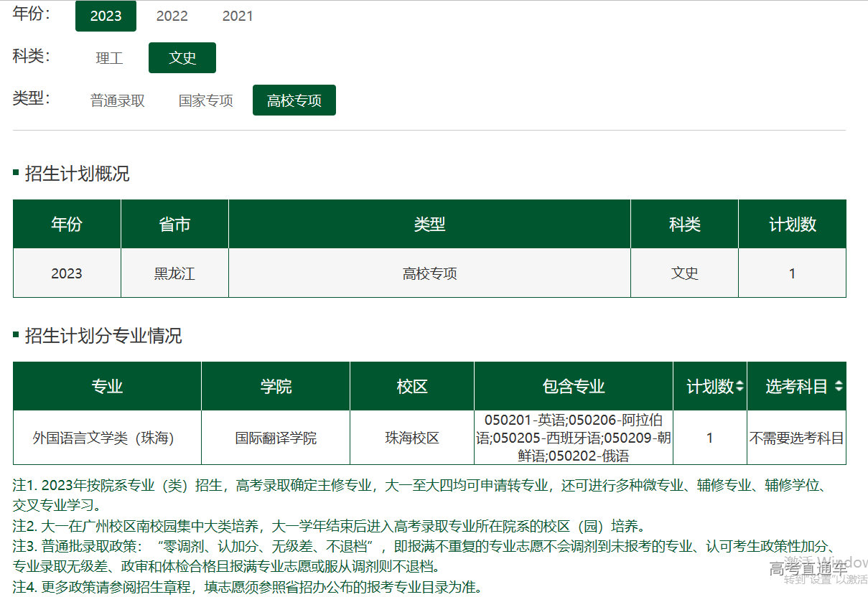Click the 黑龙江 province cell
Viewport: 868px width, 597px height.
(x=174, y=273)
